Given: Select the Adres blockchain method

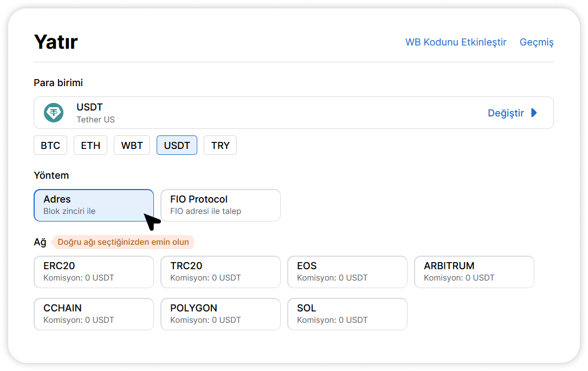Looking at the screenshot, I should [93, 205].
